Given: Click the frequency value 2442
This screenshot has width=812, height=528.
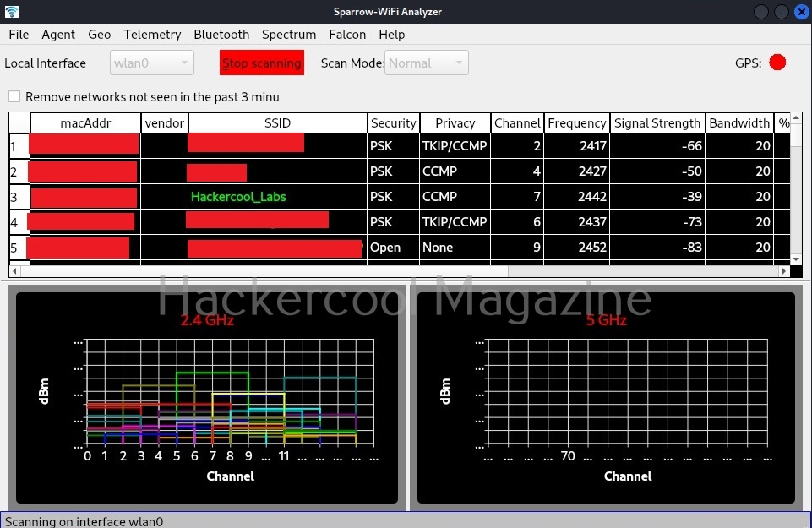Looking at the screenshot, I should (x=592, y=197).
